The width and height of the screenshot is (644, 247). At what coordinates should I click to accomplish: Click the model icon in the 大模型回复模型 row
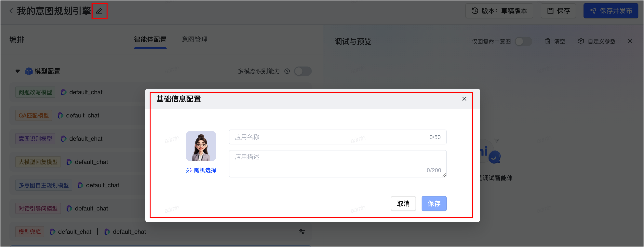pyautogui.click(x=69, y=162)
